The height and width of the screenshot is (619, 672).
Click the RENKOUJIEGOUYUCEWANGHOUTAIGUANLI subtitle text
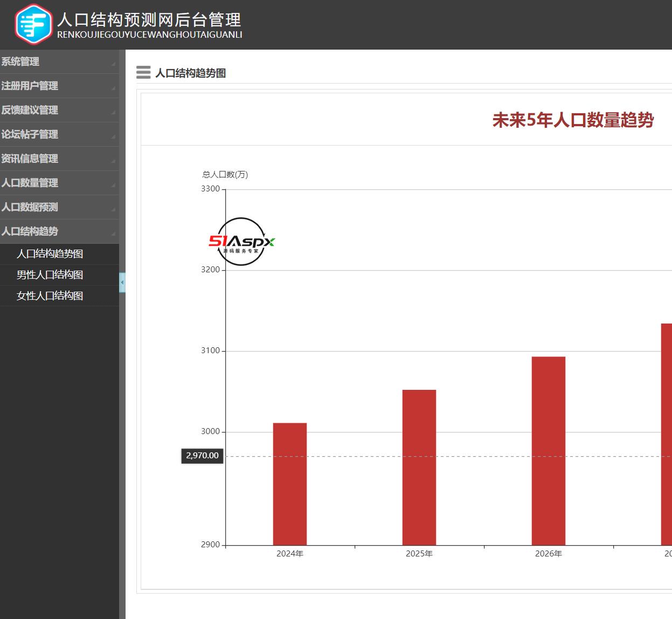point(150,35)
